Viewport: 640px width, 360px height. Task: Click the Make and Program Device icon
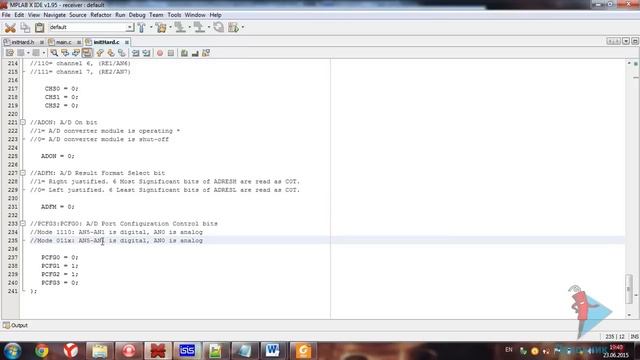click(180, 27)
